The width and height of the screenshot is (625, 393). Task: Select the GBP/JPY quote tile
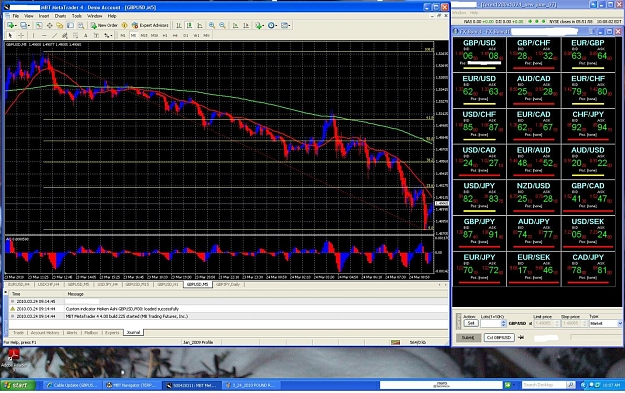click(479, 233)
